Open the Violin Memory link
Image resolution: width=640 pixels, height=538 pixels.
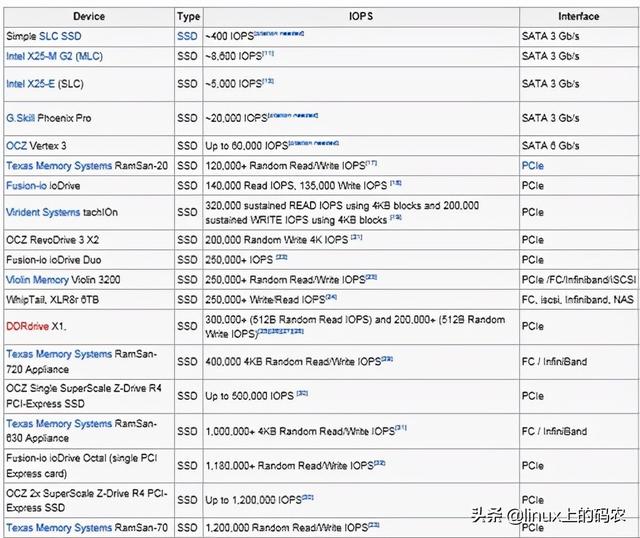[x=37, y=280]
